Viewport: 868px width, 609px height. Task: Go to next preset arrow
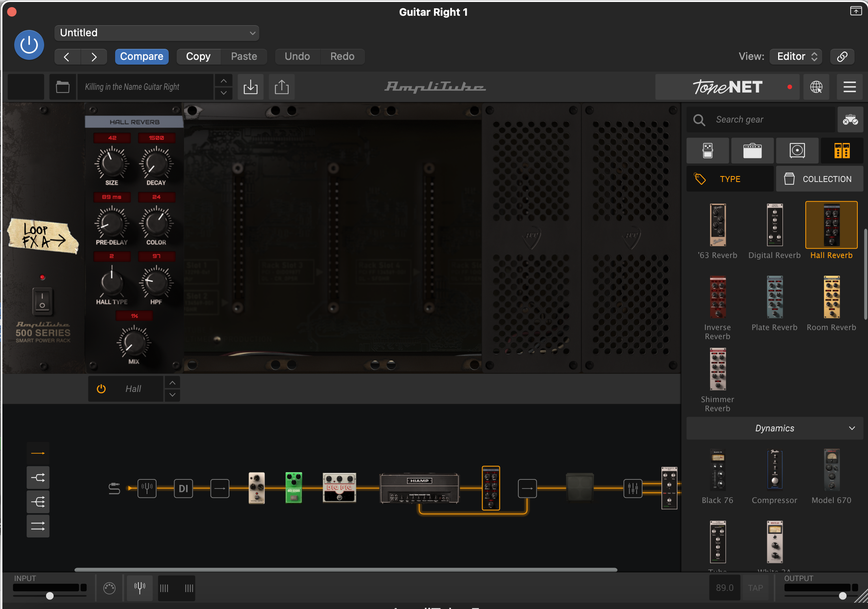94,57
